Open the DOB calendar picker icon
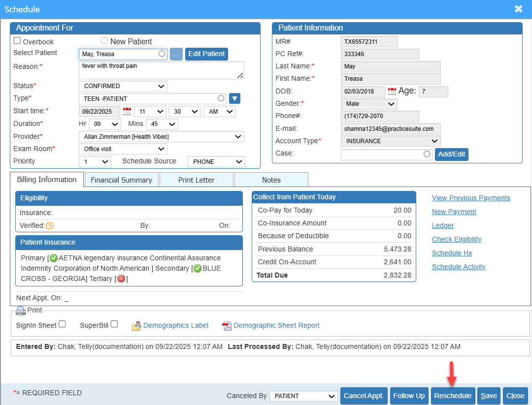 (392, 92)
